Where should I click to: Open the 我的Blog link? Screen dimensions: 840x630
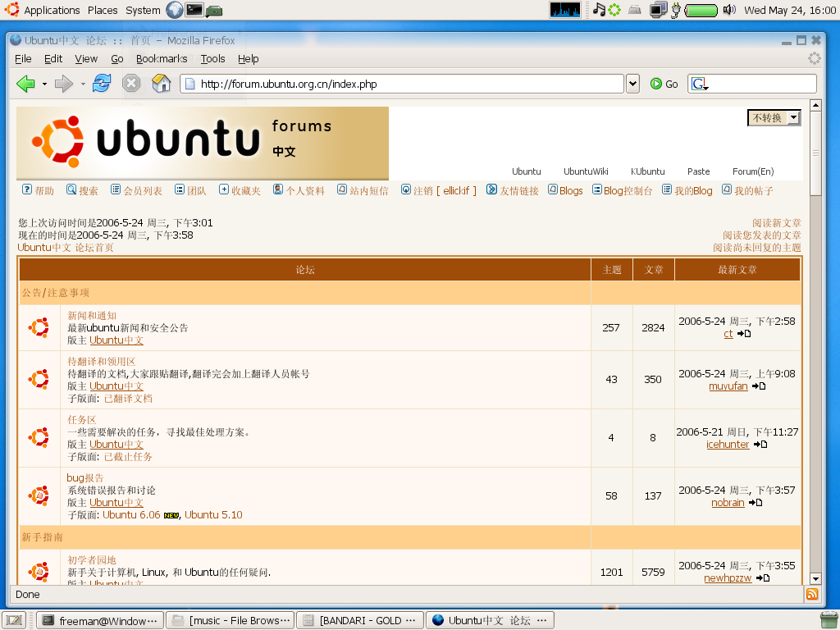[x=687, y=190]
